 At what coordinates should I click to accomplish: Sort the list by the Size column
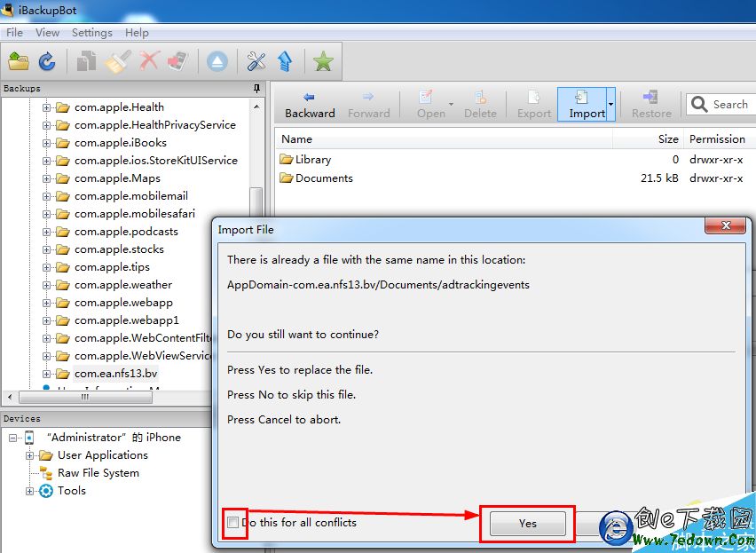[649, 139]
